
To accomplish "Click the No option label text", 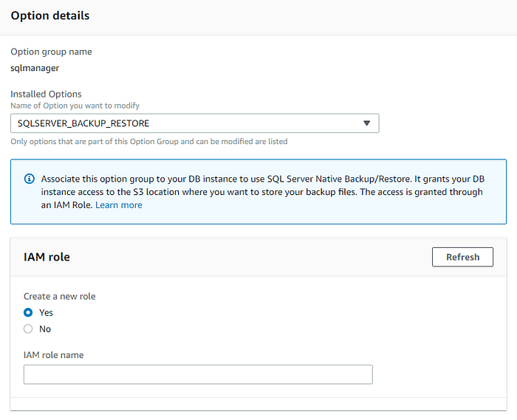I will (45, 329).
